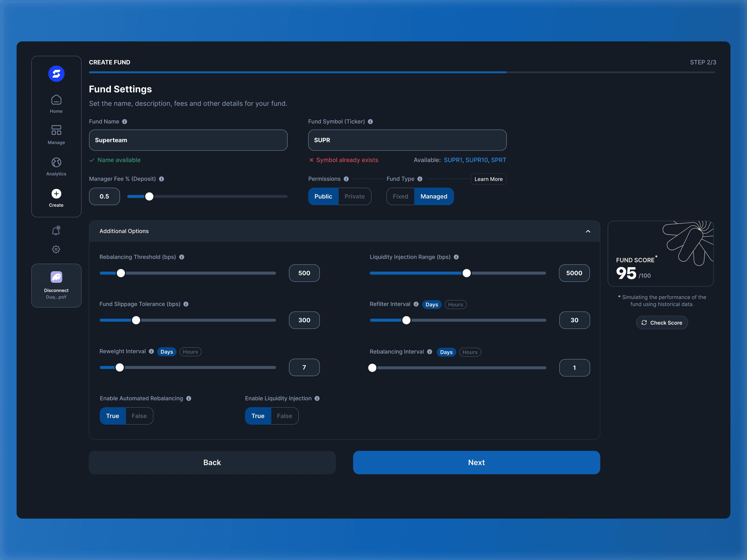Select Manage in the sidebar
Viewport: 747px width, 560px height.
[x=56, y=134]
